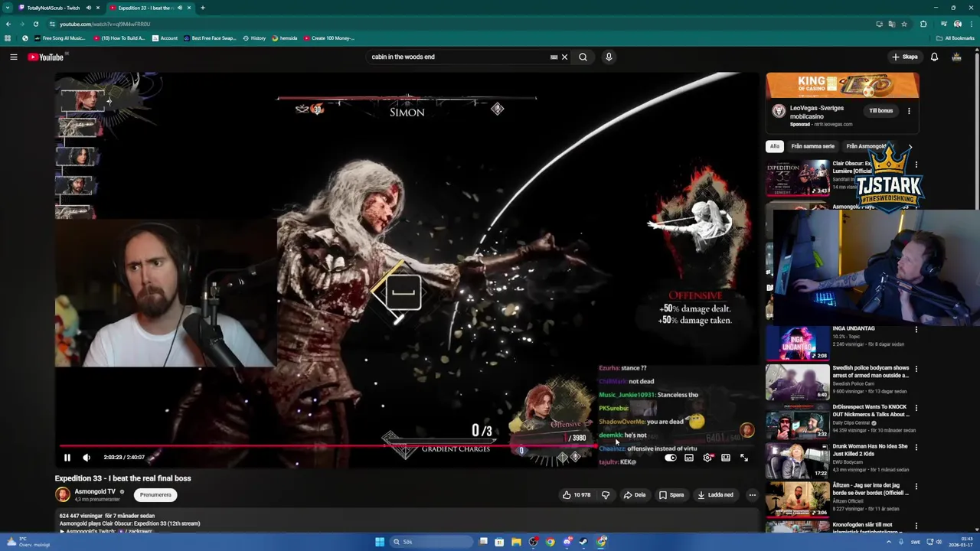
Task: Open Drunk Woman video thumbnail
Action: pos(797,460)
